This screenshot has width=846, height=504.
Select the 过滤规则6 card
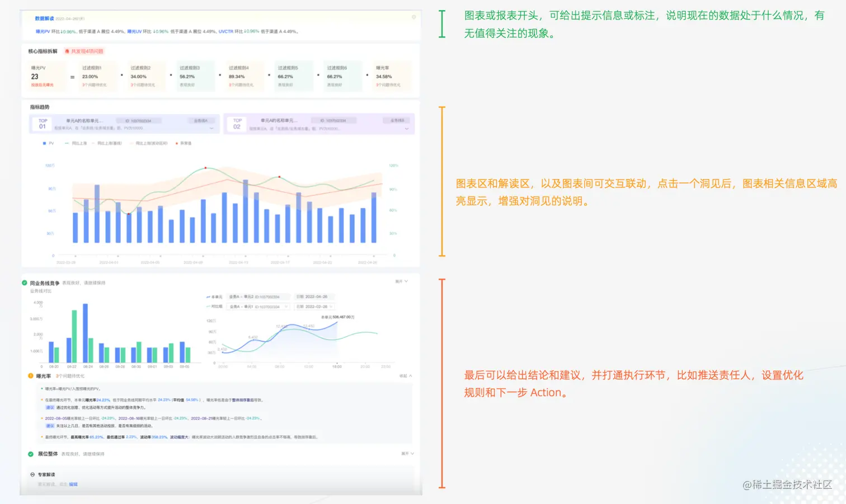point(342,76)
